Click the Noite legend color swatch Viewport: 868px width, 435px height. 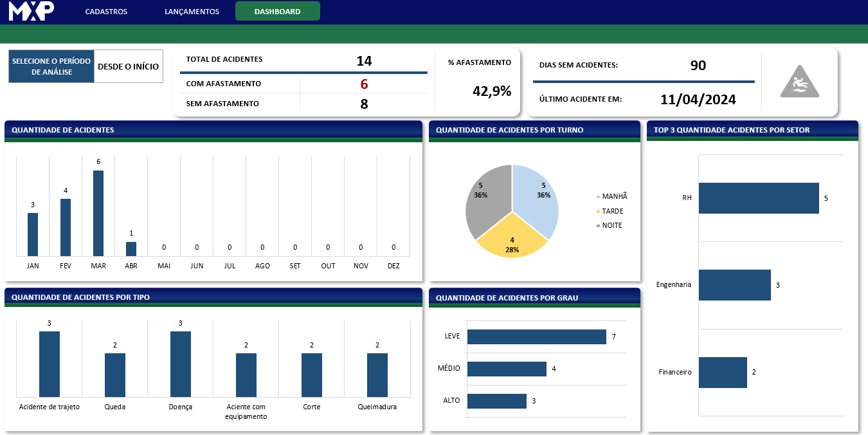pos(599,226)
